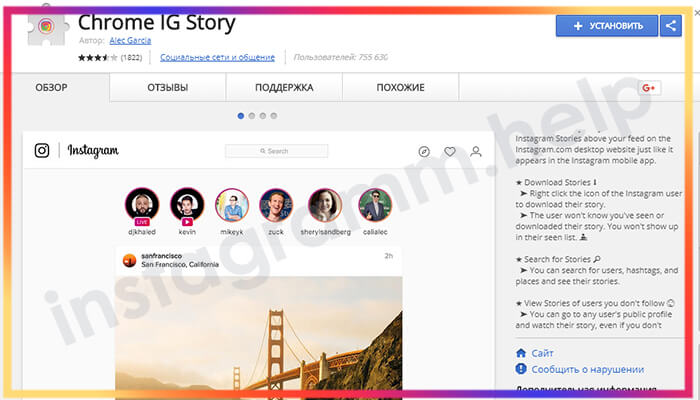Click the Instagram camera logo icon

click(x=42, y=150)
